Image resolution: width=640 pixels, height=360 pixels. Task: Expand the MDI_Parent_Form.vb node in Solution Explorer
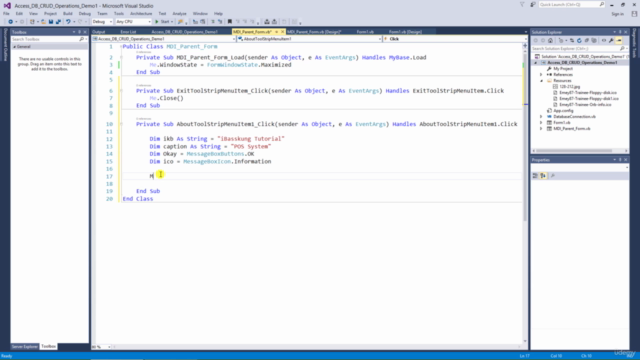tap(541, 129)
